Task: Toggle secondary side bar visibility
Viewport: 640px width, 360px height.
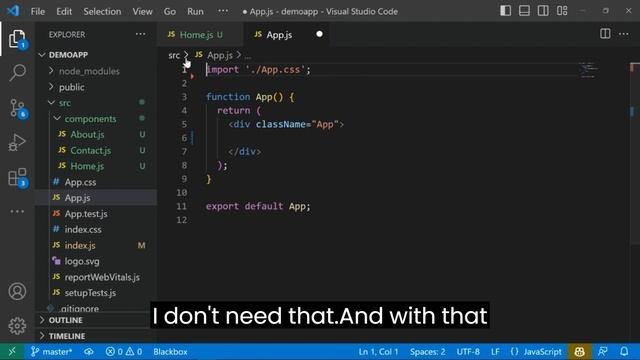Action: [x=543, y=11]
